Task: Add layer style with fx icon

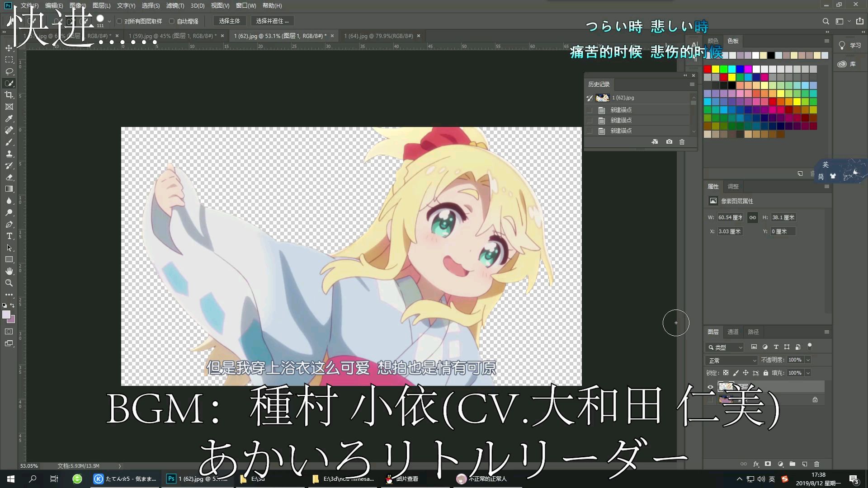Action: 756,464
